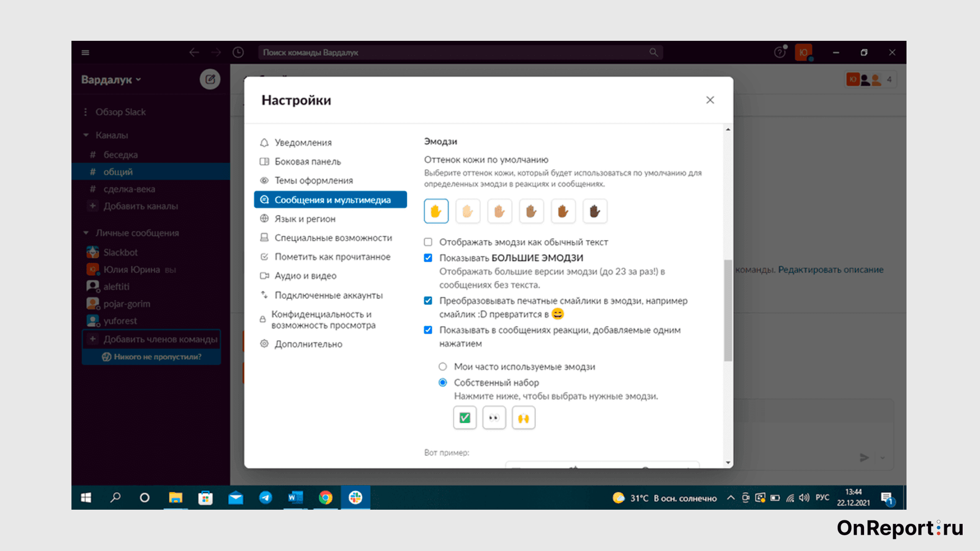Click Никого не пропустили? link
This screenshot has height=551, width=980.
[x=152, y=357]
